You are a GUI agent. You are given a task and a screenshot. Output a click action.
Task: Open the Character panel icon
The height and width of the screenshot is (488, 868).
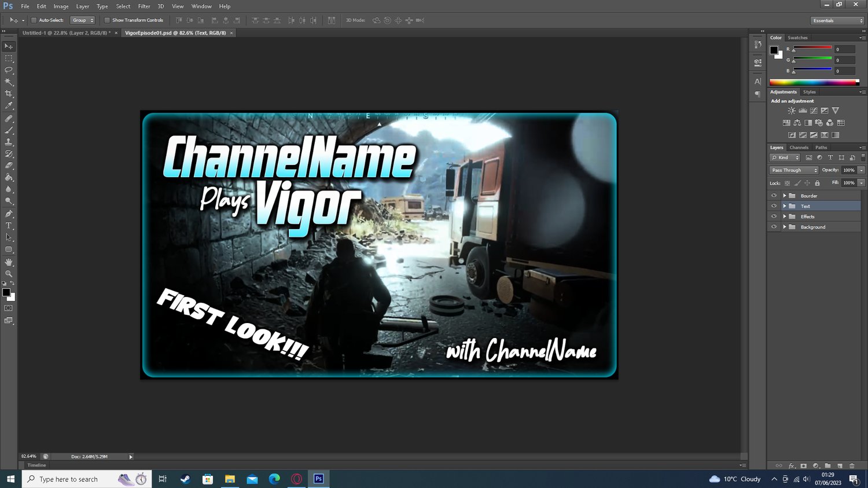757,82
